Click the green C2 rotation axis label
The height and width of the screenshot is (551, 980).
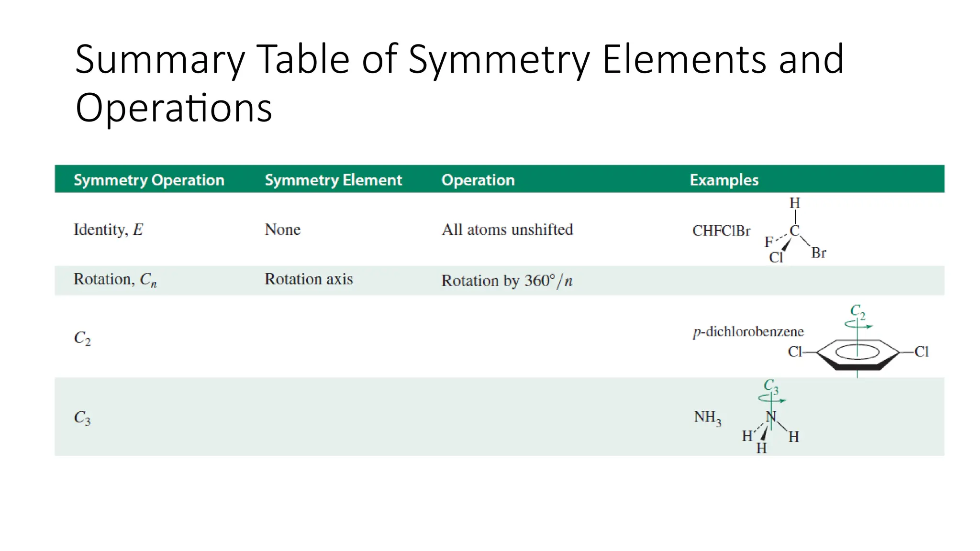point(857,311)
